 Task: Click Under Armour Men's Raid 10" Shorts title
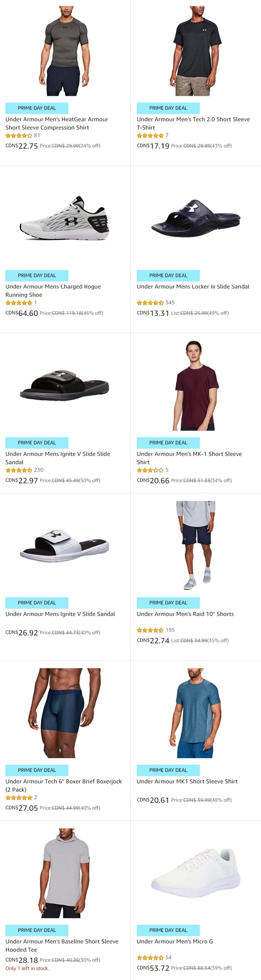click(185, 614)
